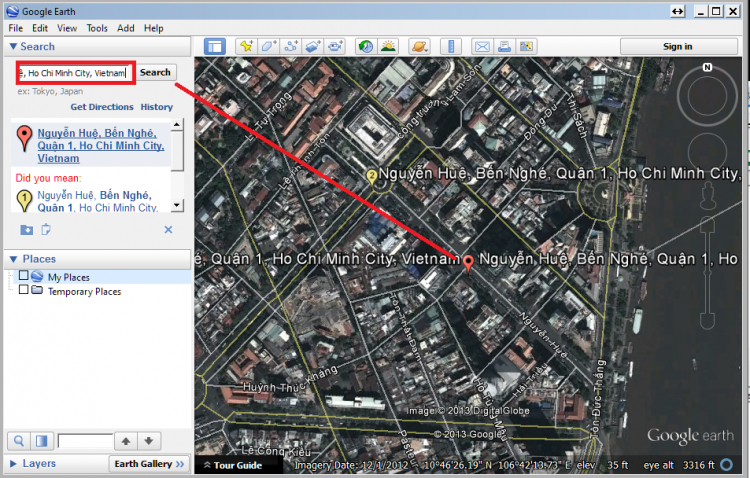Click the search results scroll up arrow

coord(177,125)
